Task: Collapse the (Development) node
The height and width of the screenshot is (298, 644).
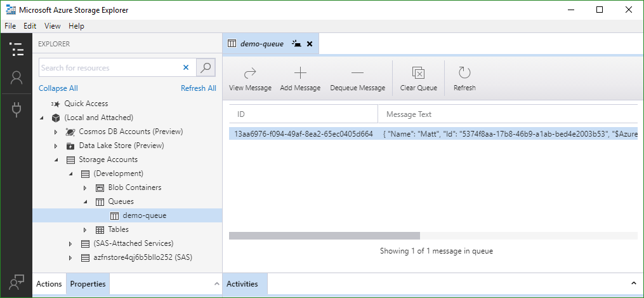Action: coord(71,174)
